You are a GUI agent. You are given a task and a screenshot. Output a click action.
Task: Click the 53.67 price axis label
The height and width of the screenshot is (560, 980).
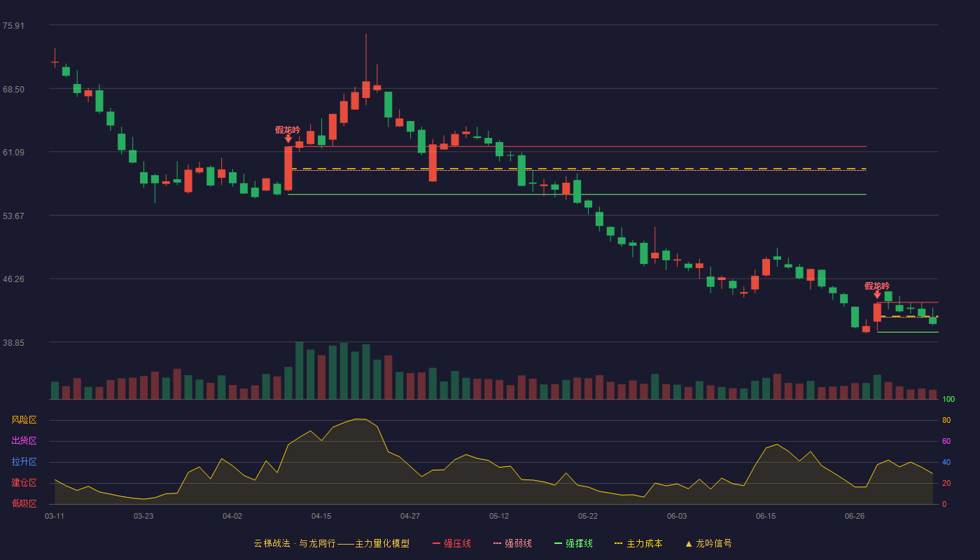point(13,216)
